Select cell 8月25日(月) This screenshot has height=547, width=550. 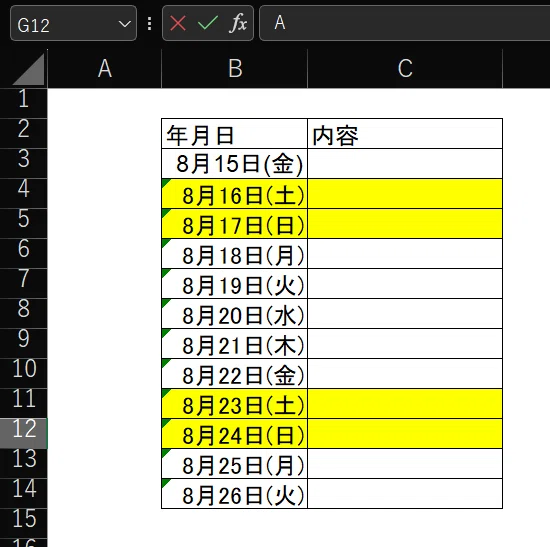click(x=234, y=463)
